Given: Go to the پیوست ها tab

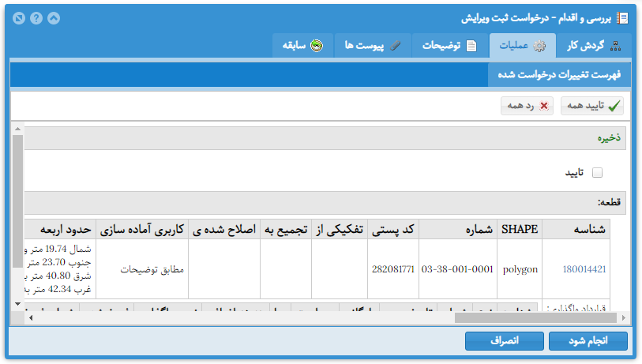Looking at the screenshot, I should 373,46.
